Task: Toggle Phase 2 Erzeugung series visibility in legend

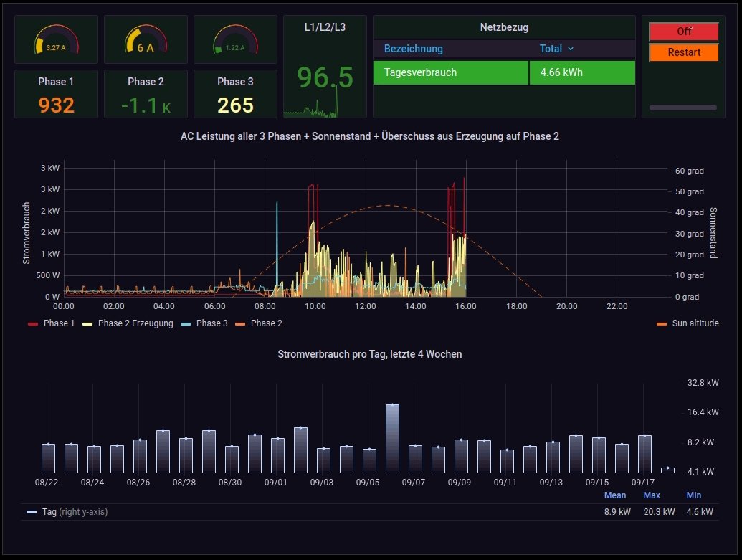Action: 135,323
